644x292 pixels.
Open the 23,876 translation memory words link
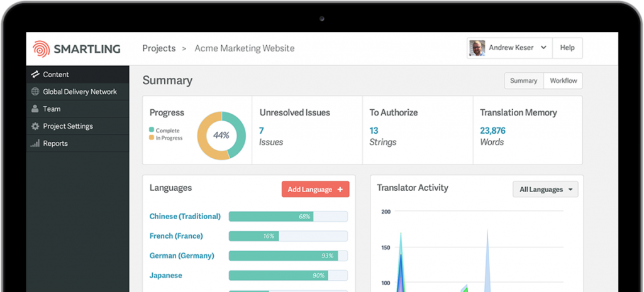click(492, 131)
